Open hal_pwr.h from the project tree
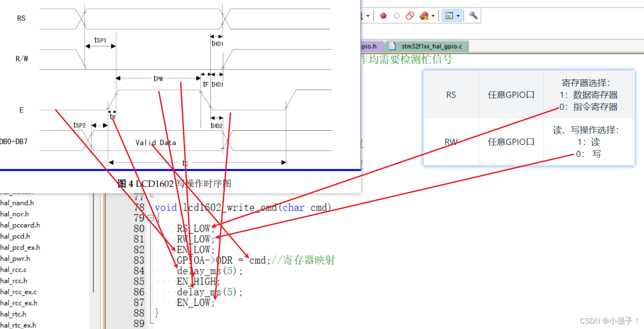The height and width of the screenshot is (329, 644). point(15,258)
